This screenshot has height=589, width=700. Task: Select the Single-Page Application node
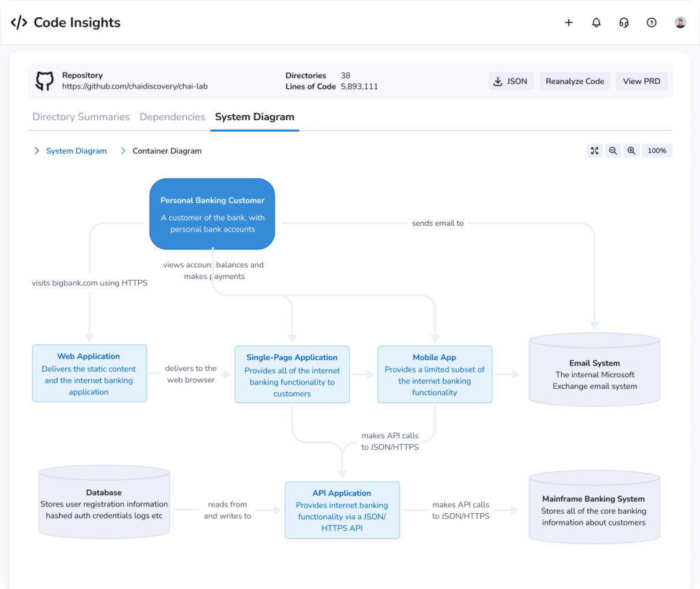coord(292,375)
